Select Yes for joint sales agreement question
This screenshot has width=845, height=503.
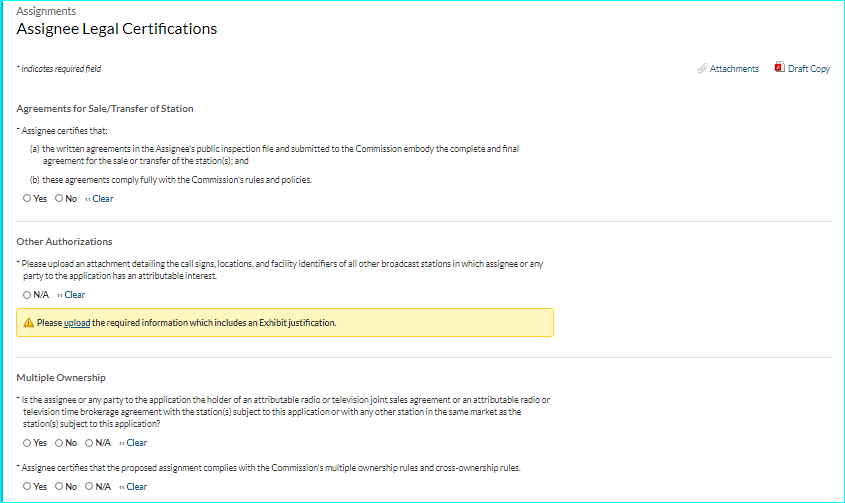click(x=27, y=443)
